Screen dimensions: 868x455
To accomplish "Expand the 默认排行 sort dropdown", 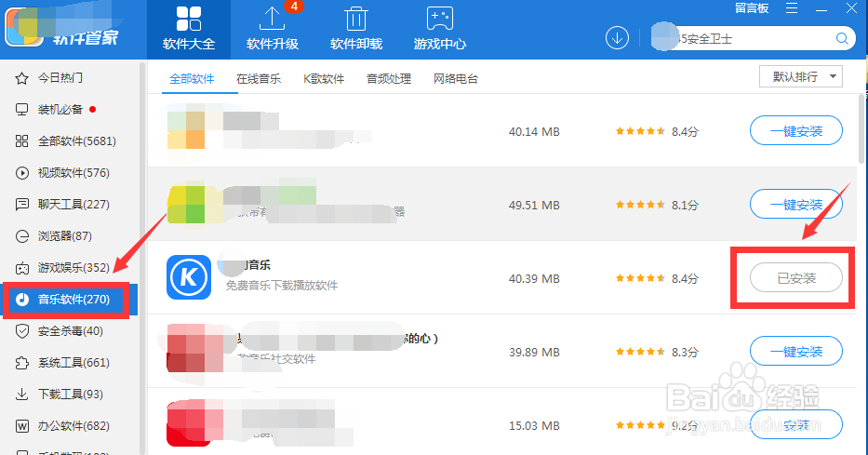I will coord(800,76).
